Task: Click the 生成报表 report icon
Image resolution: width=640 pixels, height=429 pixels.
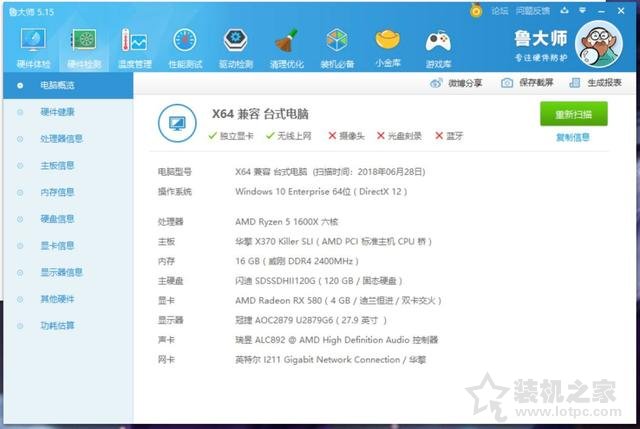Action: tap(575, 83)
